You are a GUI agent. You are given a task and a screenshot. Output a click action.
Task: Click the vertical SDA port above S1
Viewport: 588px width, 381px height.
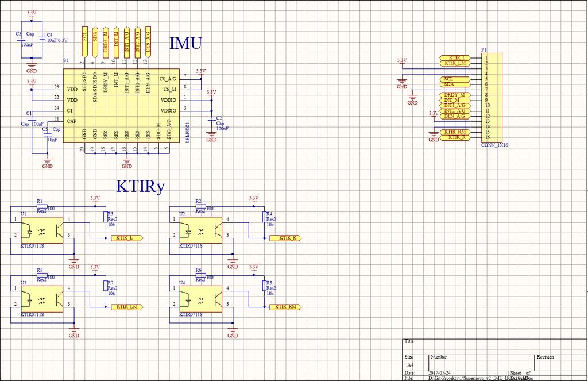click(x=95, y=41)
